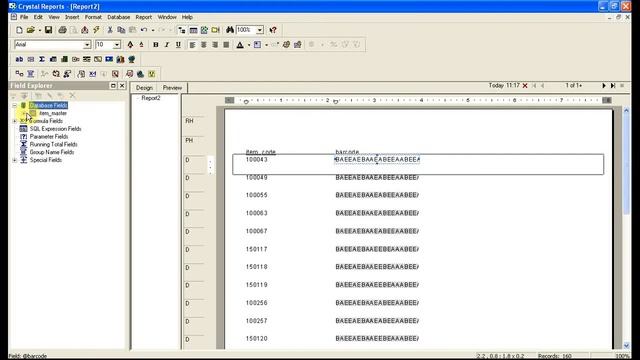The height and width of the screenshot is (360, 640).
Task: Click the vertical scrollbar of the preview
Action: [x=626, y=227]
